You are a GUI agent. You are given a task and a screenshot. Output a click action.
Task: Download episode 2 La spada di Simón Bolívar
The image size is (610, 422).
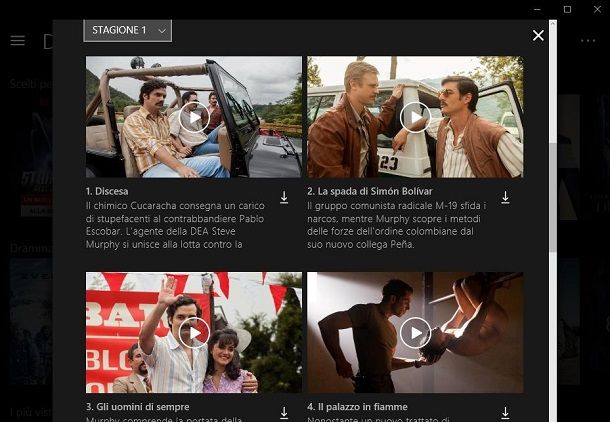pos(505,197)
